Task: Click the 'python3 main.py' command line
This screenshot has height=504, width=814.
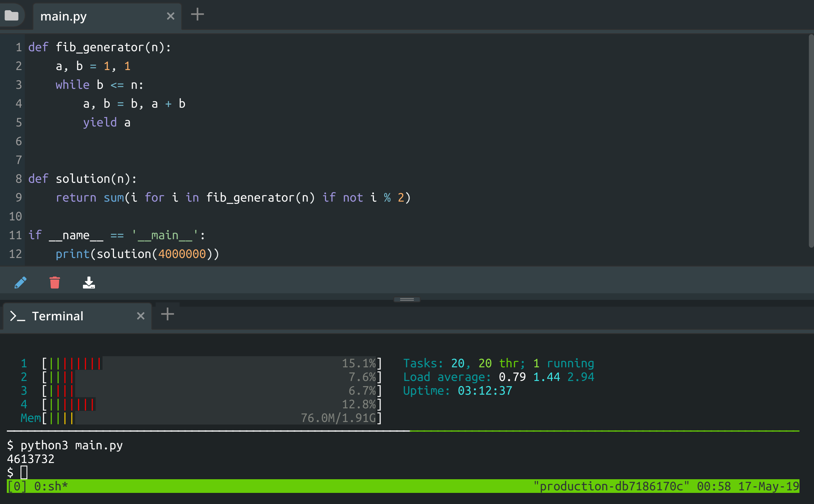Action: coord(72,445)
